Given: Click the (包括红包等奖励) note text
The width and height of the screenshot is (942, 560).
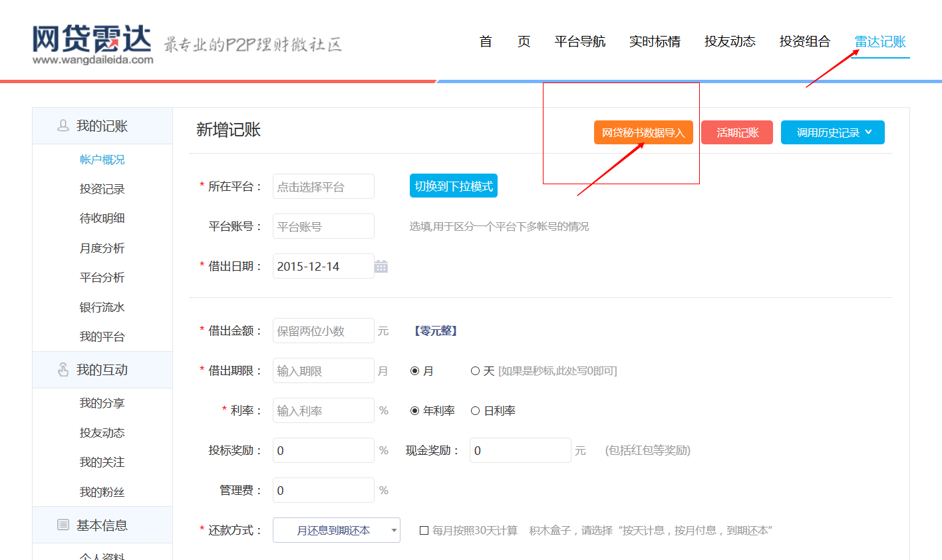Looking at the screenshot, I should pos(648,450).
